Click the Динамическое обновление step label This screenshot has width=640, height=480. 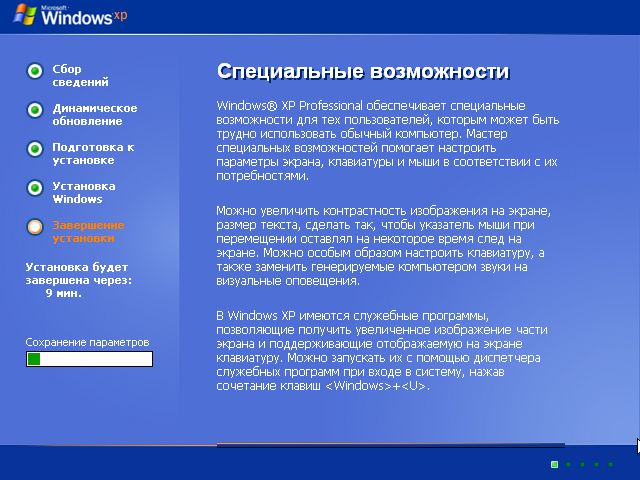pos(95,115)
